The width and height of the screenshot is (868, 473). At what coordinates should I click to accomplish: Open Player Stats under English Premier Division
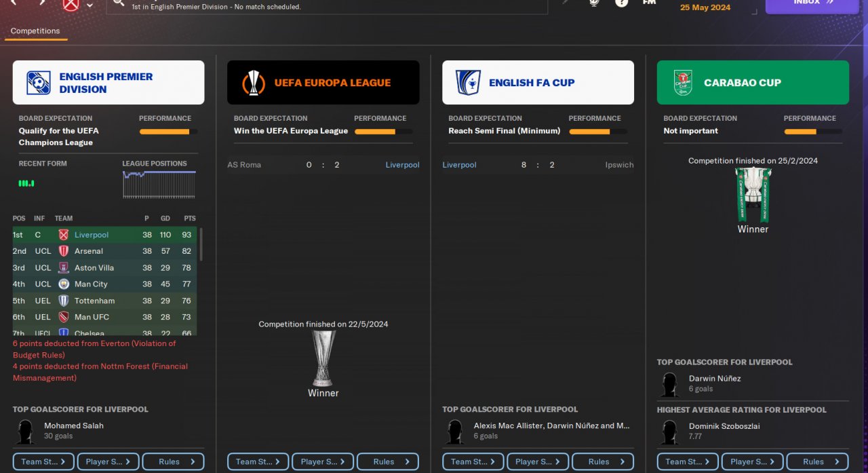pos(108,461)
